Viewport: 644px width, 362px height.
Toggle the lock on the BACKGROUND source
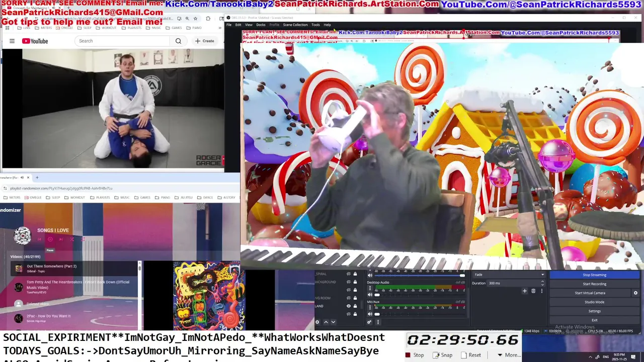(x=355, y=282)
